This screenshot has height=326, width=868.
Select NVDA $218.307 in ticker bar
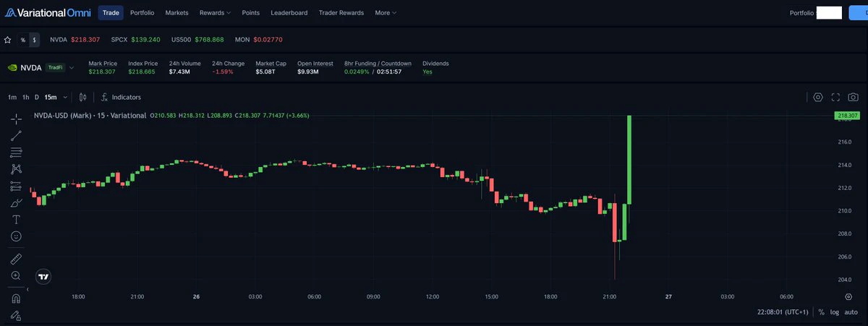coord(75,40)
